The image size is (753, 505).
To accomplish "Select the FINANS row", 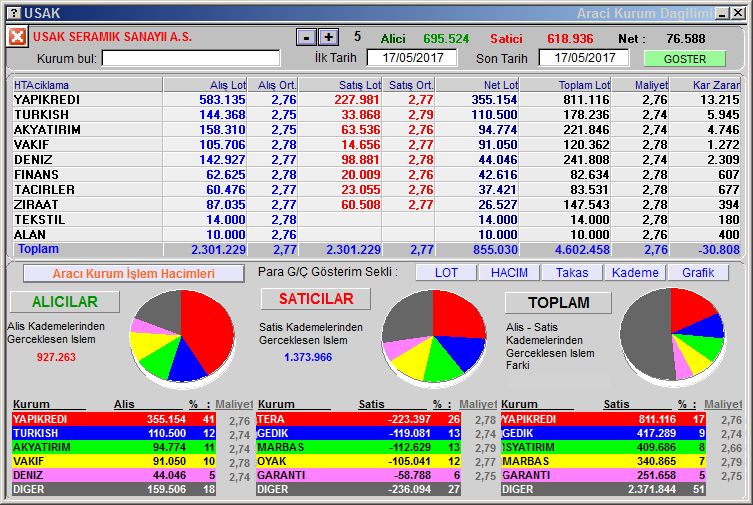I will 376,175.
